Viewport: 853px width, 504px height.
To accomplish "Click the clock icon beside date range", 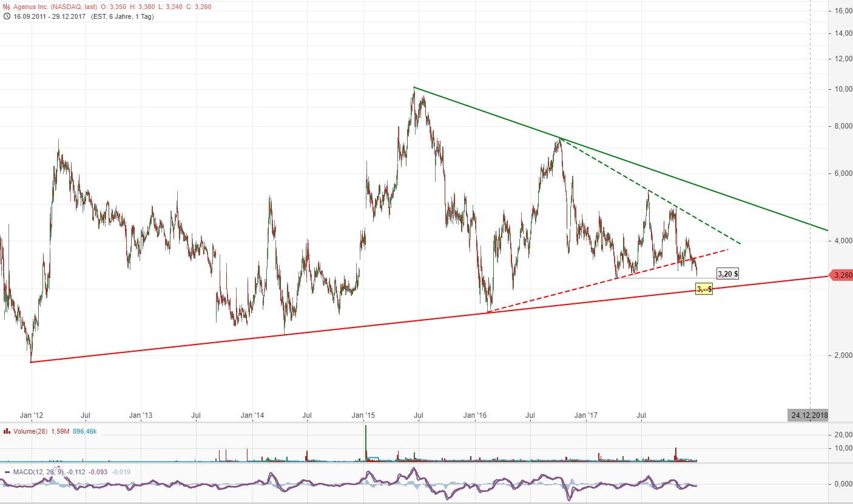I will pyautogui.click(x=6, y=16).
